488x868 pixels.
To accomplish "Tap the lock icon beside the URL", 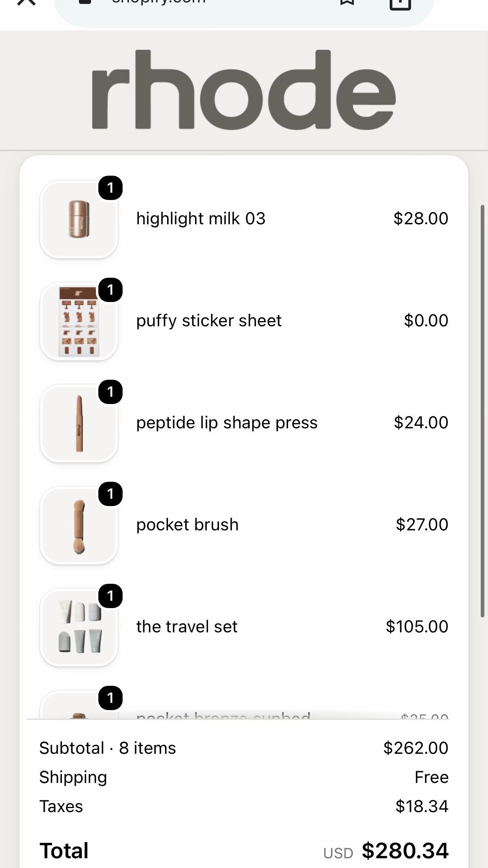I will 85,2.
